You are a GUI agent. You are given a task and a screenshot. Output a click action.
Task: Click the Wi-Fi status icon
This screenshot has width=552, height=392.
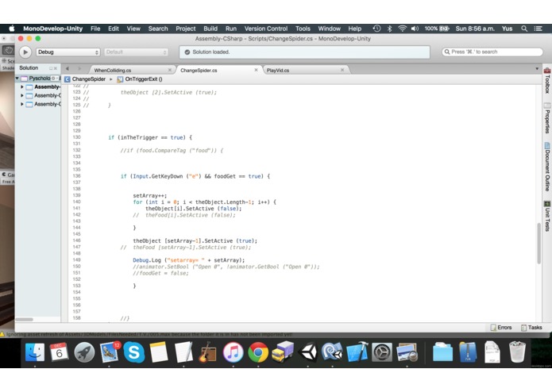pyautogui.click(x=402, y=29)
